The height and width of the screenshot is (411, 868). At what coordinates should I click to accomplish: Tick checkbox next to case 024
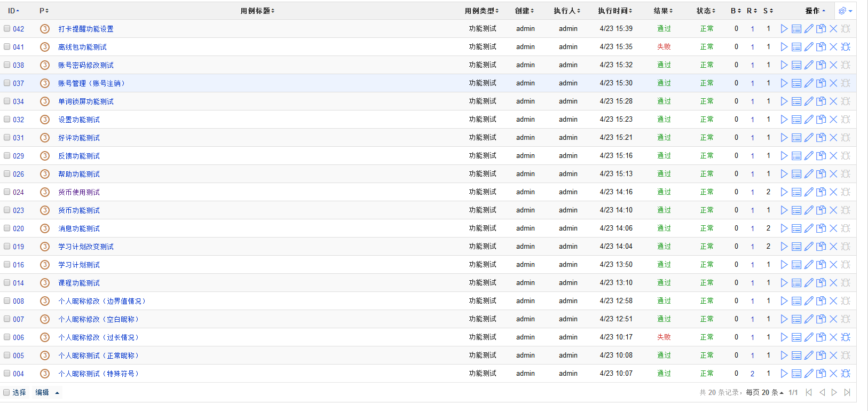click(7, 192)
